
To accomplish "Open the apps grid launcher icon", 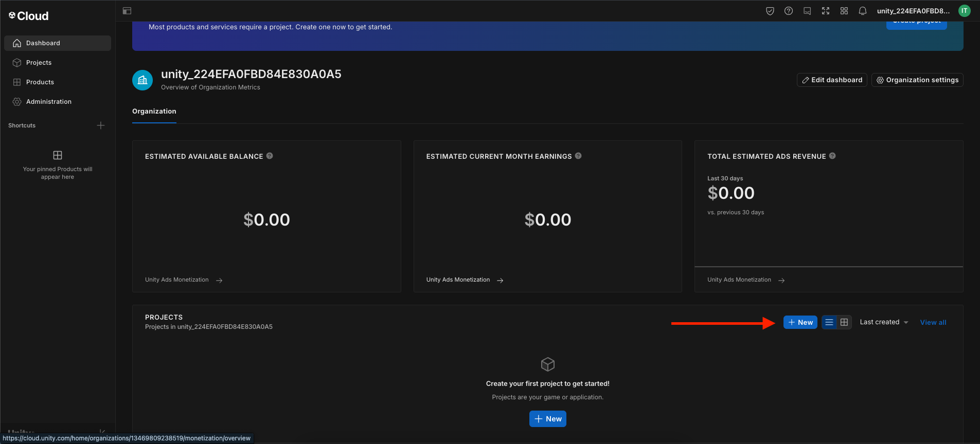I will 844,11.
